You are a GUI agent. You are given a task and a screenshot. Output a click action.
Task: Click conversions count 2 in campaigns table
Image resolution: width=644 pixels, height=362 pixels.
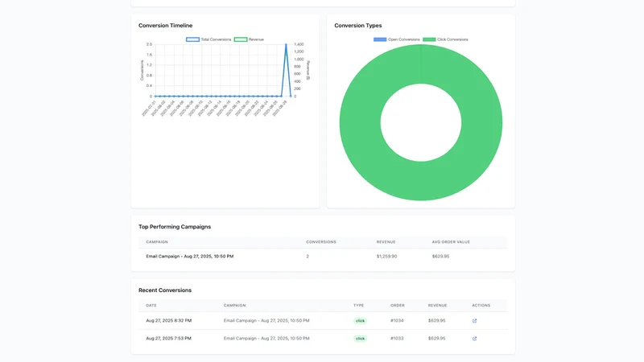coord(308,256)
